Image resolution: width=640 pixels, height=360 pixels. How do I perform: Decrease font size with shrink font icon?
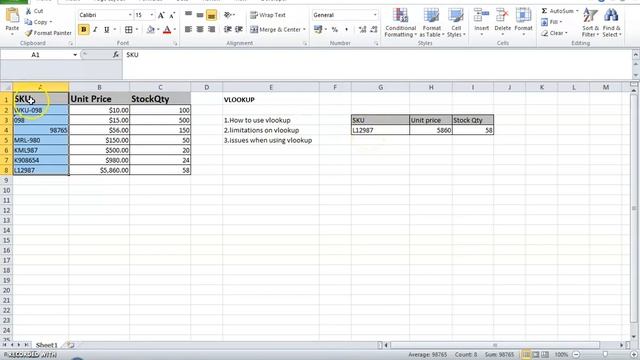[172, 15]
